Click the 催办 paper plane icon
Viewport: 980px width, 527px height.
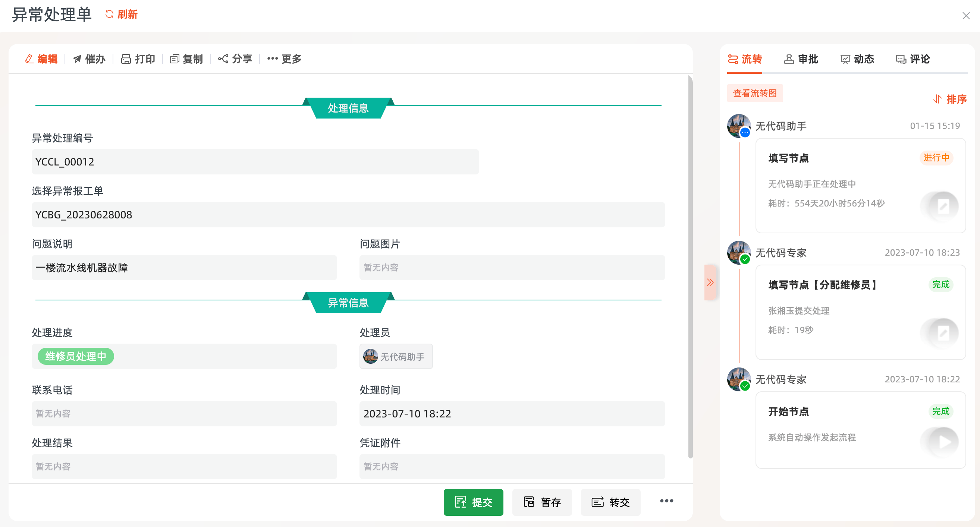[x=77, y=59]
